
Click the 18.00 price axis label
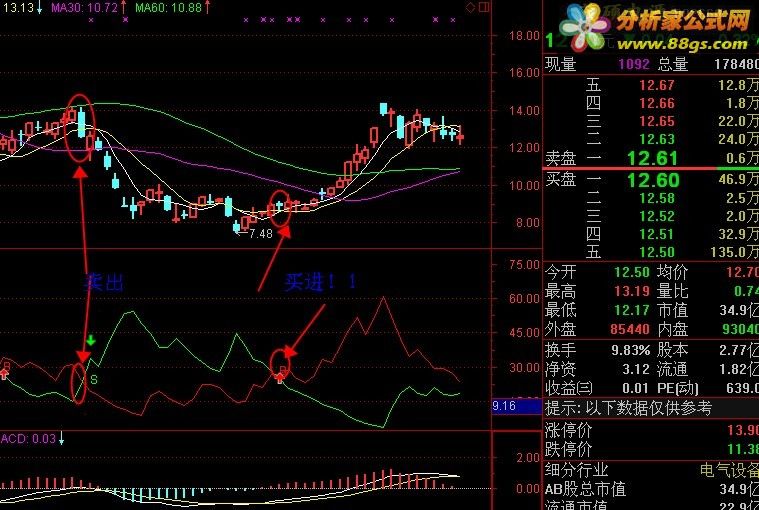click(x=524, y=35)
